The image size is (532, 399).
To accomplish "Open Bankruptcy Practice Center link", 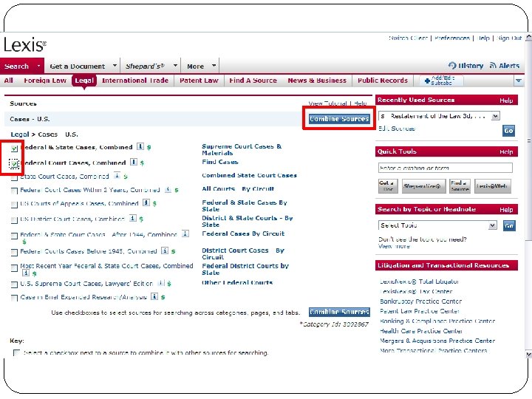I will pos(420,301).
